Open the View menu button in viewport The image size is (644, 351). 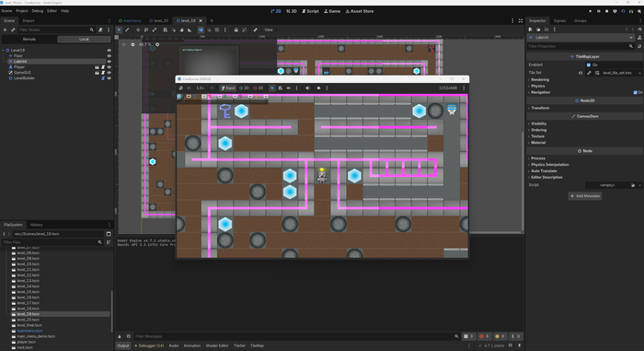pos(269,29)
